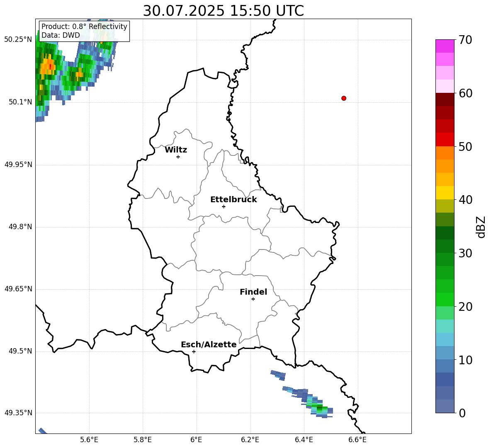The width and height of the screenshot is (491, 448).
Task: Click the 6°E longitude label
Action: click(196, 440)
